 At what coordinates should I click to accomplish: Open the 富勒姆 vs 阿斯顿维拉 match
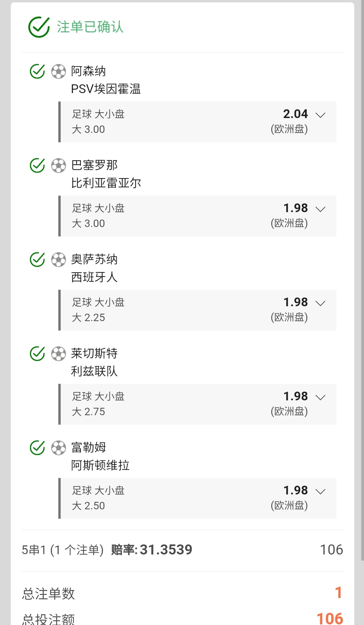coord(100,456)
